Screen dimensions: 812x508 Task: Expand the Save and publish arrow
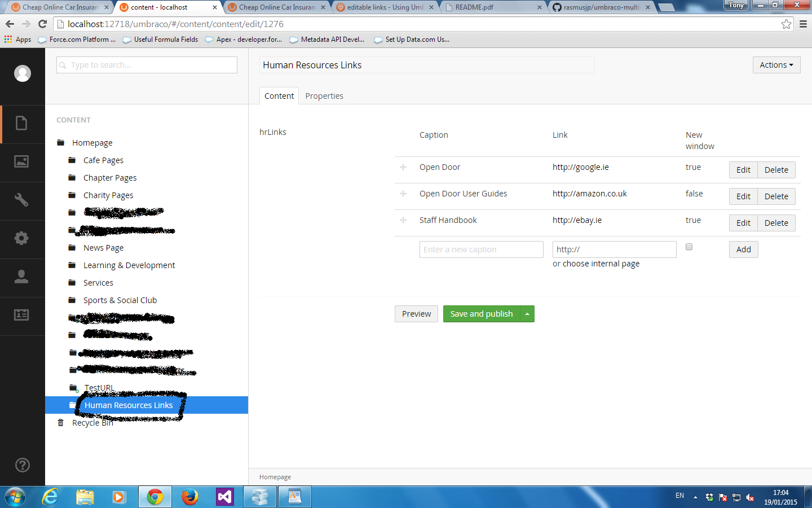point(527,314)
